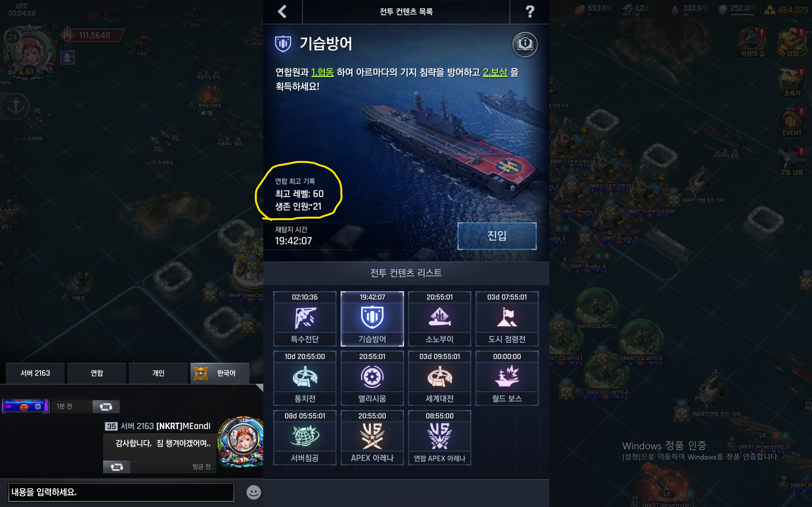Translate the MEandI chat message

[116, 467]
